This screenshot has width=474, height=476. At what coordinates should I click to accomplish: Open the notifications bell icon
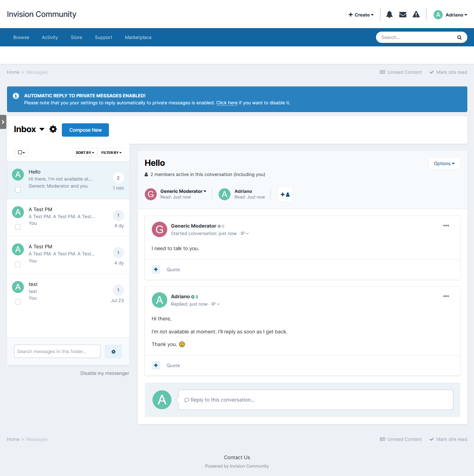(x=389, y=14)
